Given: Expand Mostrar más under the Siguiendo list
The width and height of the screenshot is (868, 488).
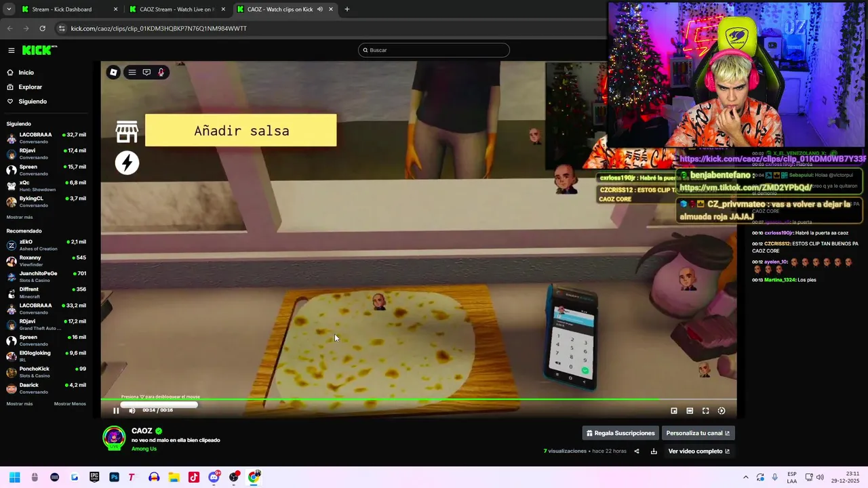Looking at the screenshot, I should [x=20, y=217].
